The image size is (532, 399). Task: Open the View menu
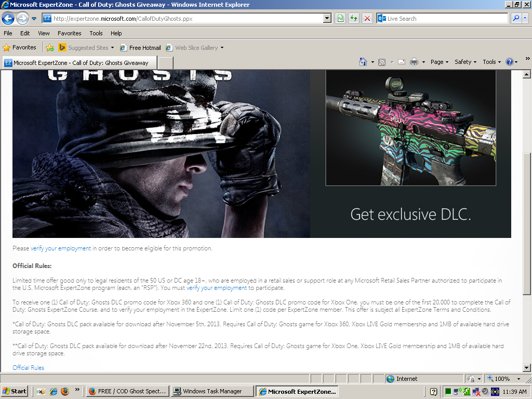44,33
